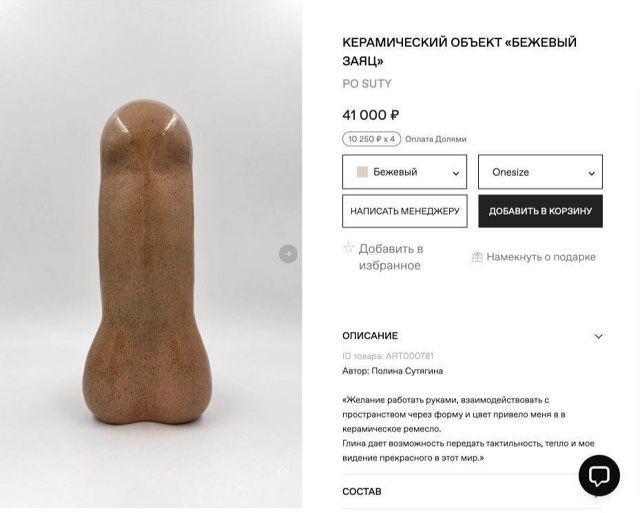Click the star icon for favorites
The height and width of the screenshot is (513, 640).
(348, 248)
